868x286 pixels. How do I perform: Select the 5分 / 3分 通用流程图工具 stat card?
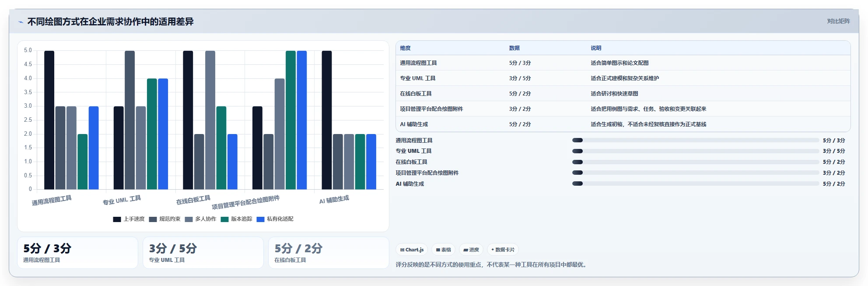77,253
